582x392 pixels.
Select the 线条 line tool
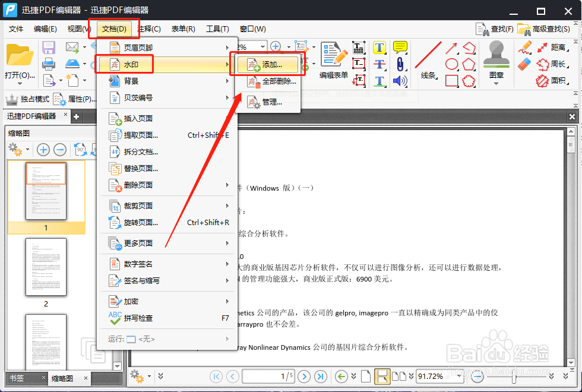pos(428,60)
